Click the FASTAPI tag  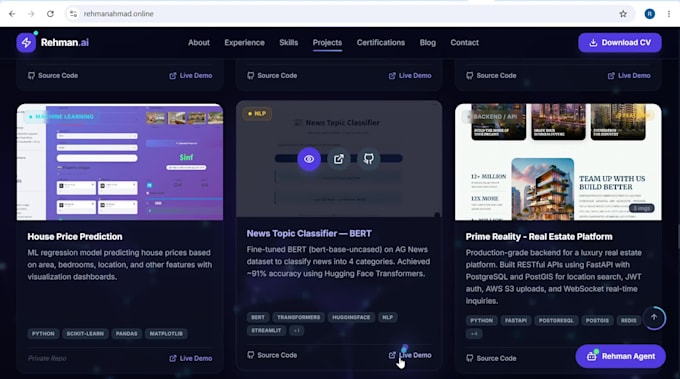[x=516, y=320]
